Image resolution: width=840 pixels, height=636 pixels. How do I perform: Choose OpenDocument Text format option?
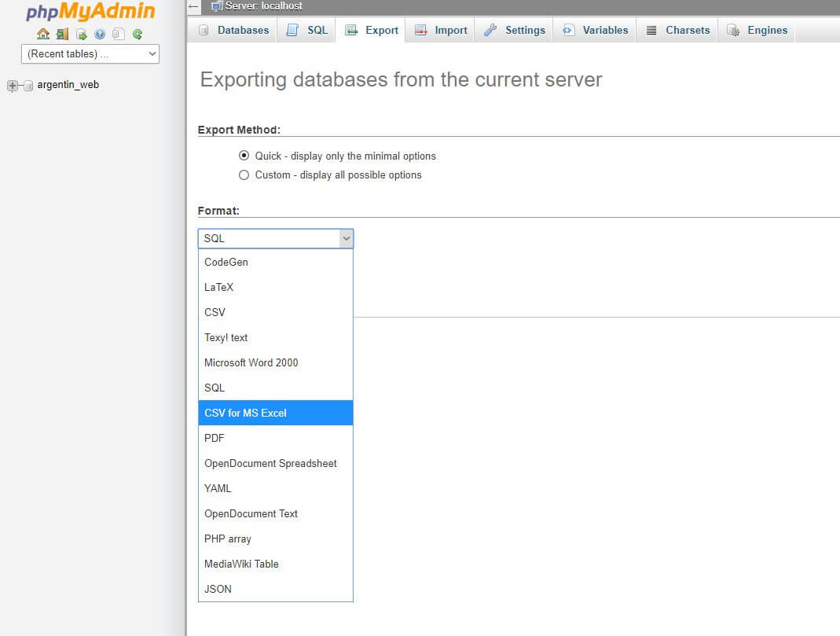tap(275, 514)
